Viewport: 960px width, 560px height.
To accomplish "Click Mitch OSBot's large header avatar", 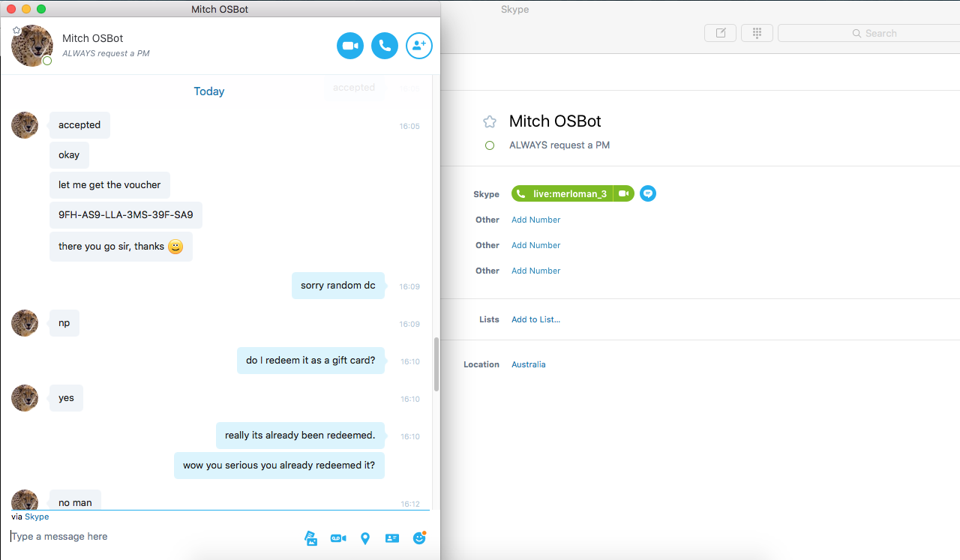I will (x=32, y=46).
